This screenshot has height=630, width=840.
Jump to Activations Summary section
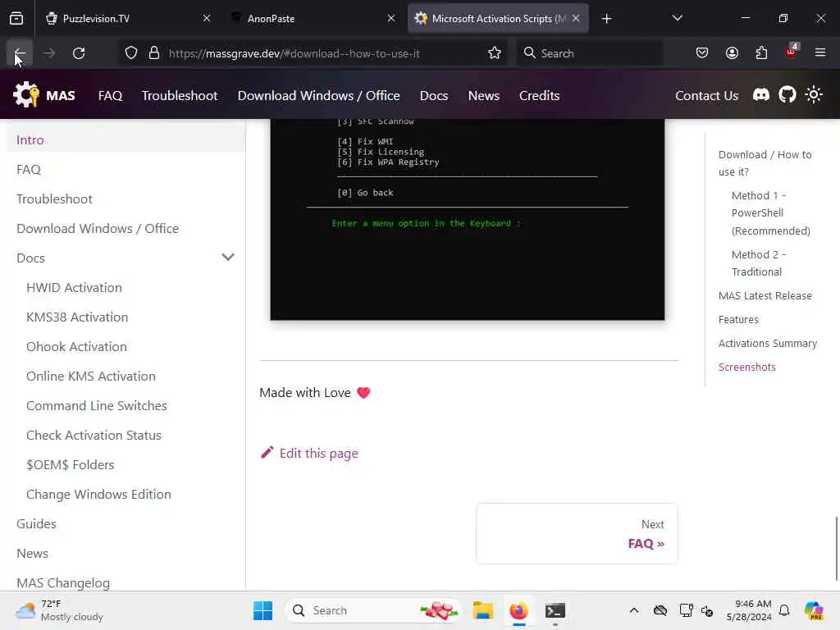pos(767,344)
